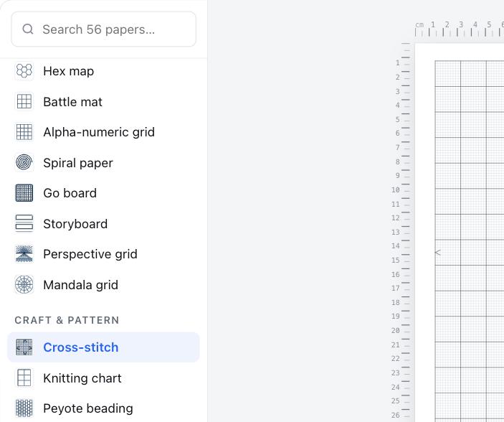Click the Alpha-numeric grid icon
Screen dimensions: 504x422
tap(24, 132)
